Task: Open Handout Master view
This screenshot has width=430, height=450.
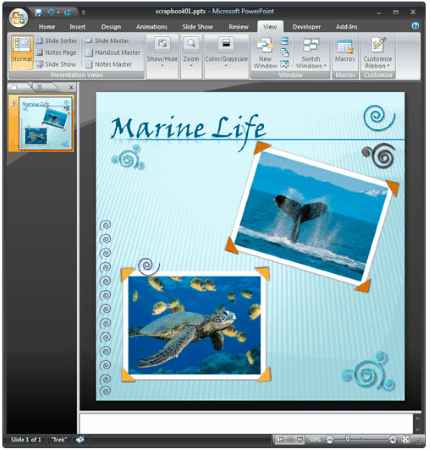Action: (x=113, y=52)
